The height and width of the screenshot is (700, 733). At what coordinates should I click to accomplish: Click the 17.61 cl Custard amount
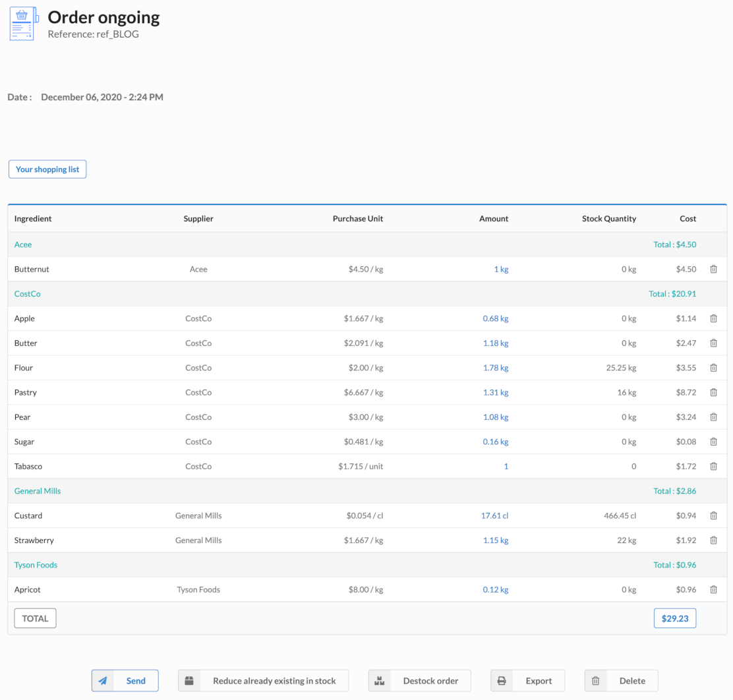pyautogui.click(x=494, y=515)
